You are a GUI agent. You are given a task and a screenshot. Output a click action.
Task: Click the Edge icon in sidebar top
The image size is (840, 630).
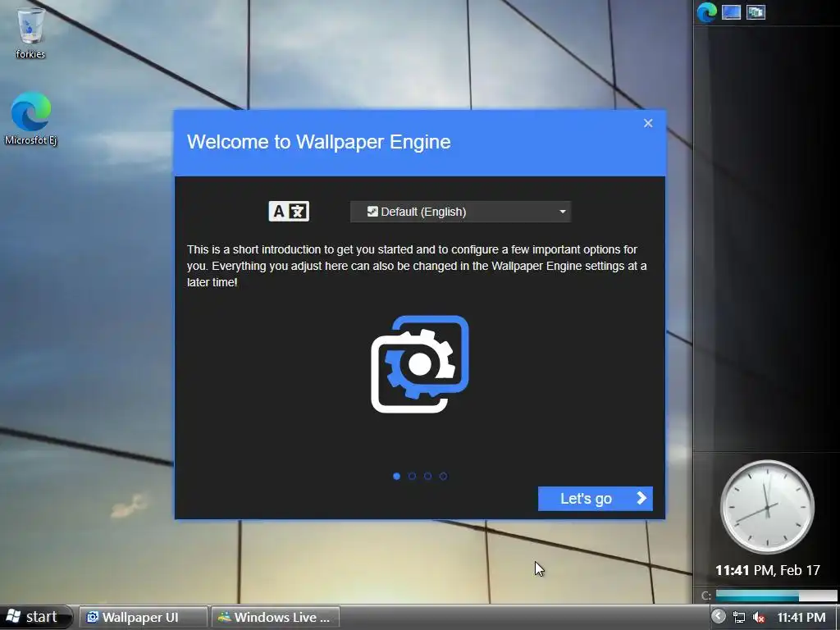pyautogui.click(x=706, y=12)
